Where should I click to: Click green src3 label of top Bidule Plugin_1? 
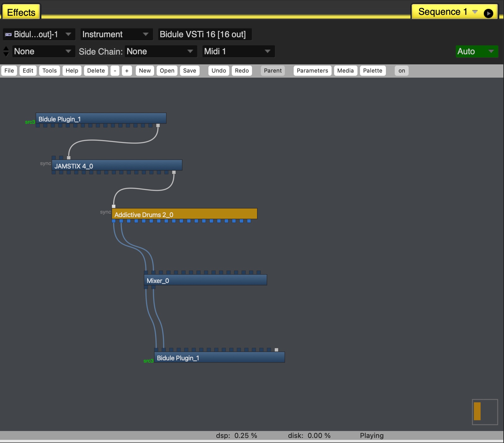(x=30, y=122)
